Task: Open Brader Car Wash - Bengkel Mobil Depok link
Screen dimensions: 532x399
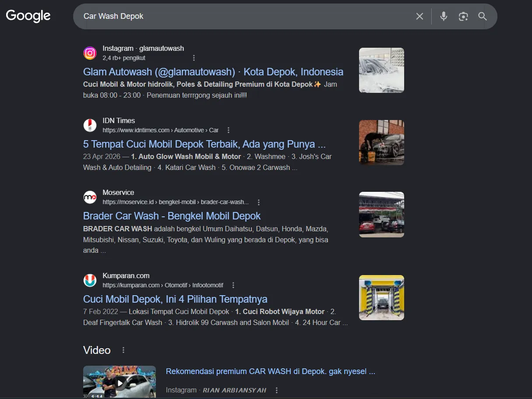Action: point(172,216)
